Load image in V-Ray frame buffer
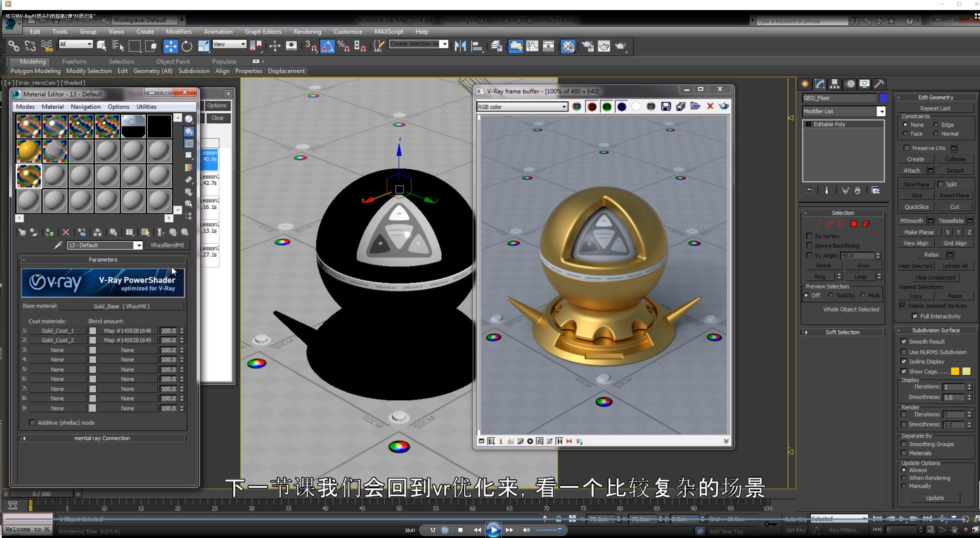Image resolution: width=980 pixels, height=538 pixels. [695, 106]
